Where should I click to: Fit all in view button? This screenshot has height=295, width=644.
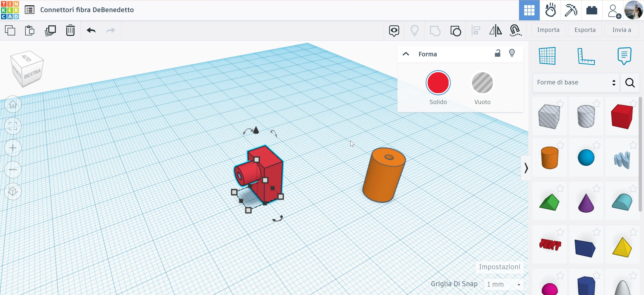[x=13, y=126]
